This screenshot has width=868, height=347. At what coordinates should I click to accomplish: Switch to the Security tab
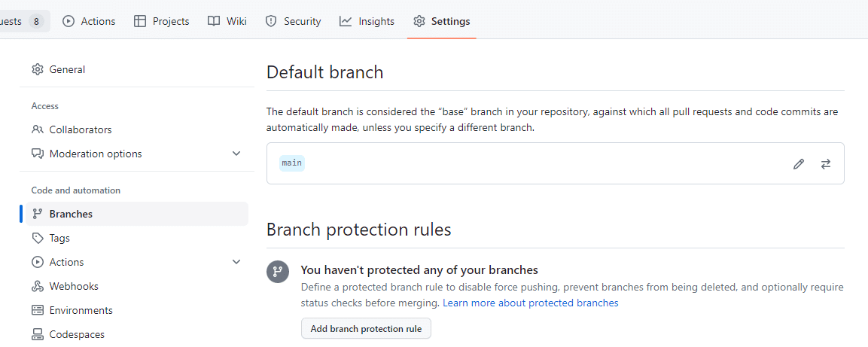pyautogui.click(x=293, y=21)
